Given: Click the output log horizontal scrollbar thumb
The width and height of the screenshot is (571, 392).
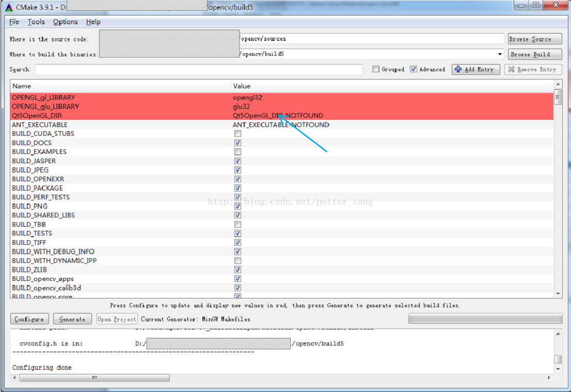Looking at the screenshot, I should [x=94, y=378].
